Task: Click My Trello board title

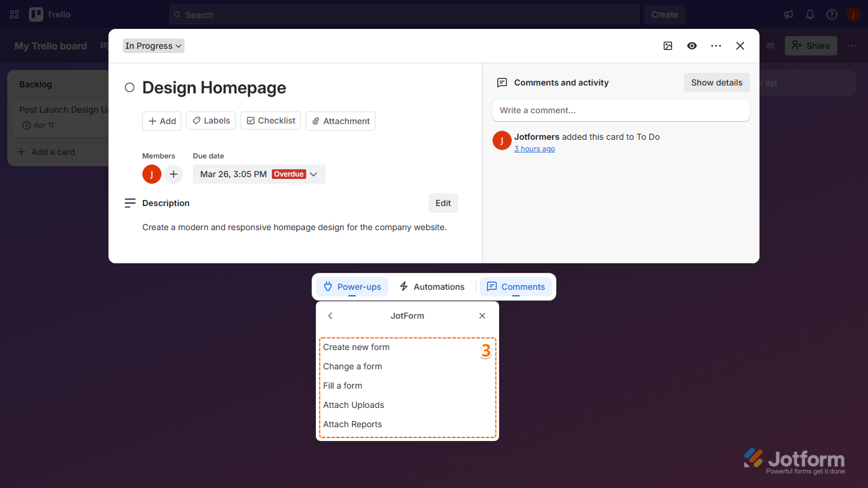Action: [51, 46]
